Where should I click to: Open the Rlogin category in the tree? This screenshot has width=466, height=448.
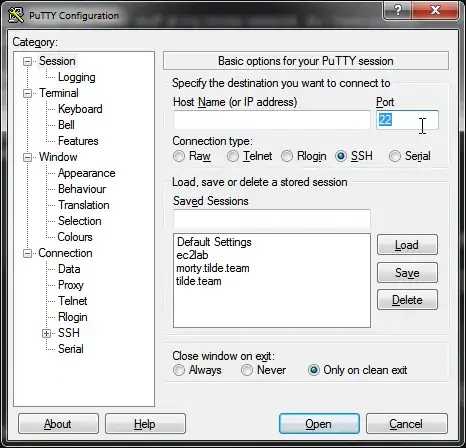click(x=73, y=317)
